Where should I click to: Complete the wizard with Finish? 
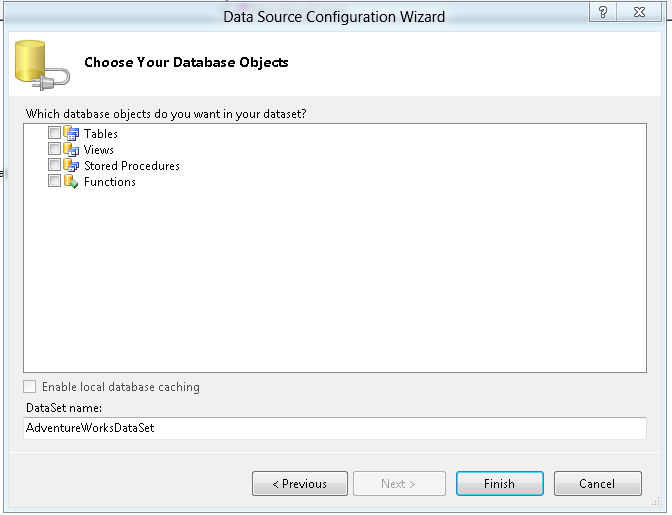tap(500, 484)
